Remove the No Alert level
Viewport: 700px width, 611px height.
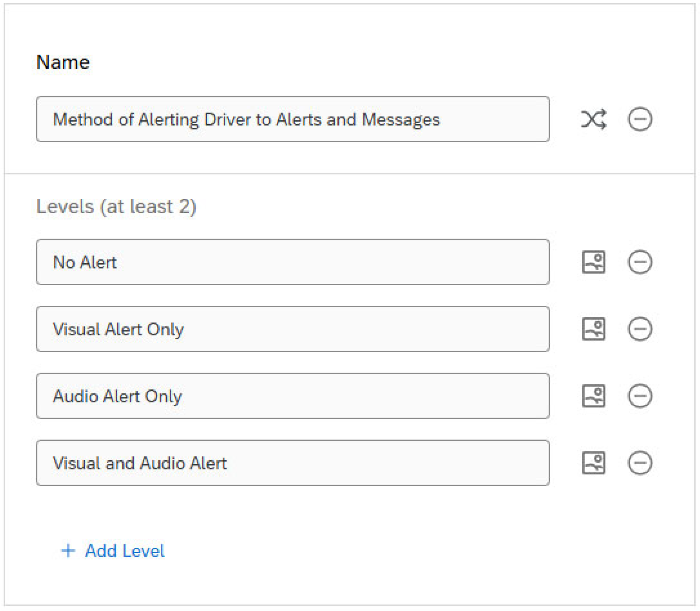640,262
